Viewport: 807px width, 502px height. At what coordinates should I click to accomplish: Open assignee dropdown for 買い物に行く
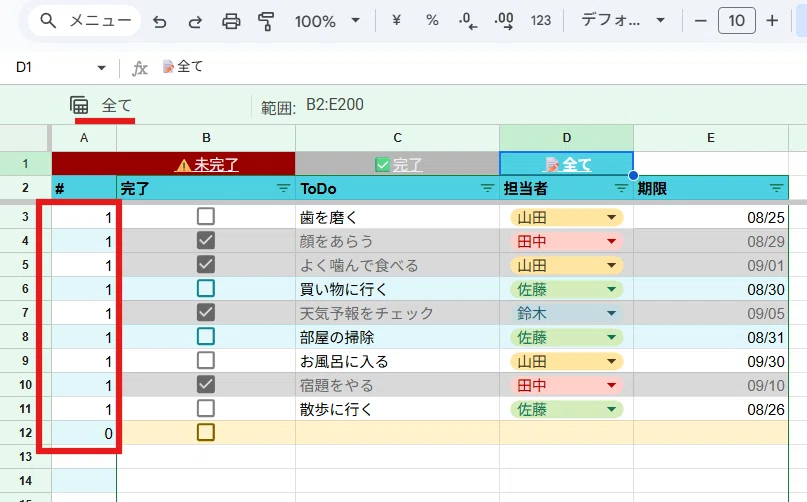[611, 289]
